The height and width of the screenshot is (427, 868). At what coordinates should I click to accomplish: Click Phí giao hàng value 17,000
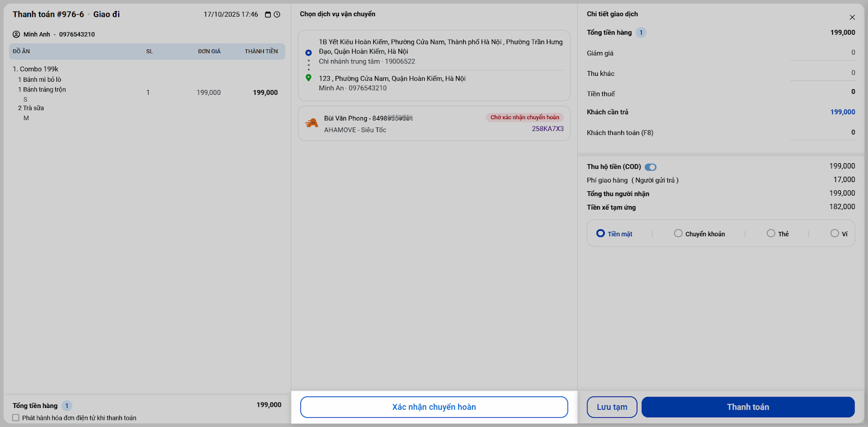tap(844, 180)
